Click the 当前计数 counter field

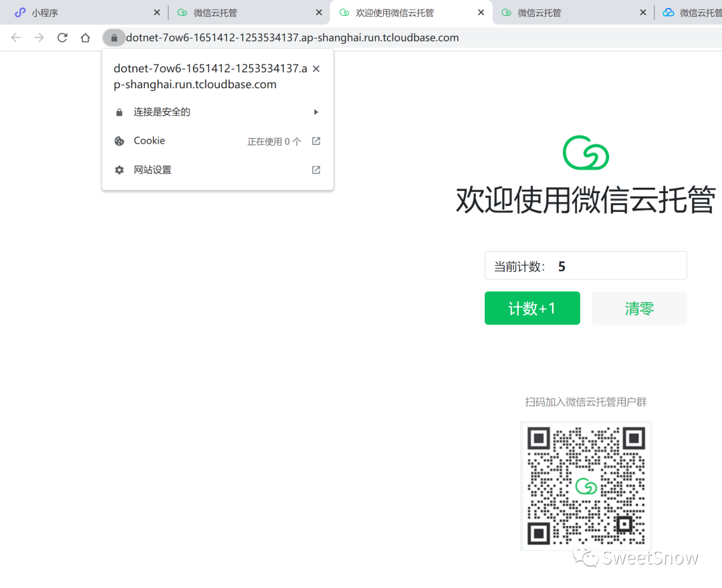pos(586,266)
